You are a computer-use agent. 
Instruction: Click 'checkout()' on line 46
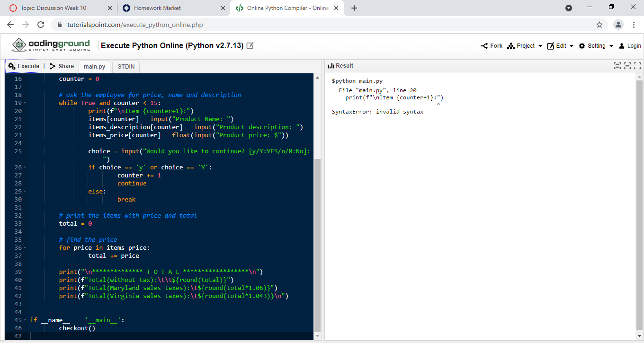[x=77, y=328]
